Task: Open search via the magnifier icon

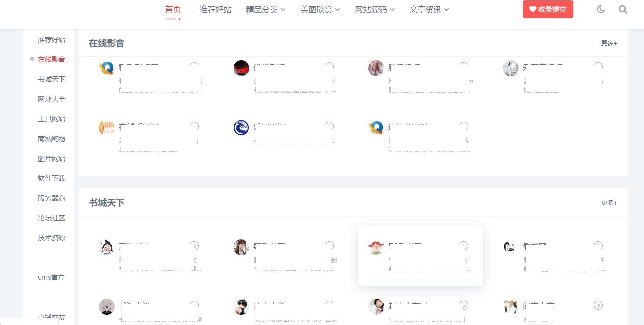Action: click(x=623, y=9)
